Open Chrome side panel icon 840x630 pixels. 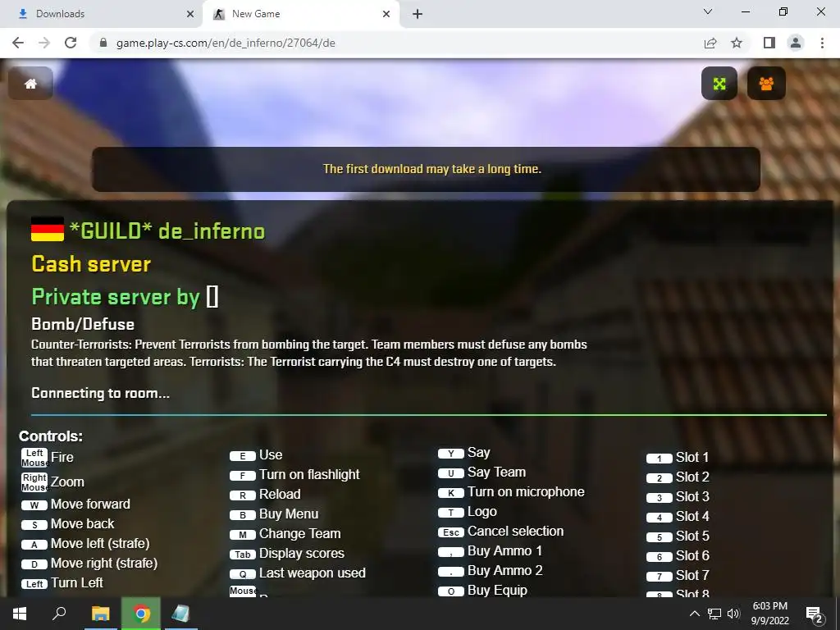pyautogui.click(x=769, y=43)
